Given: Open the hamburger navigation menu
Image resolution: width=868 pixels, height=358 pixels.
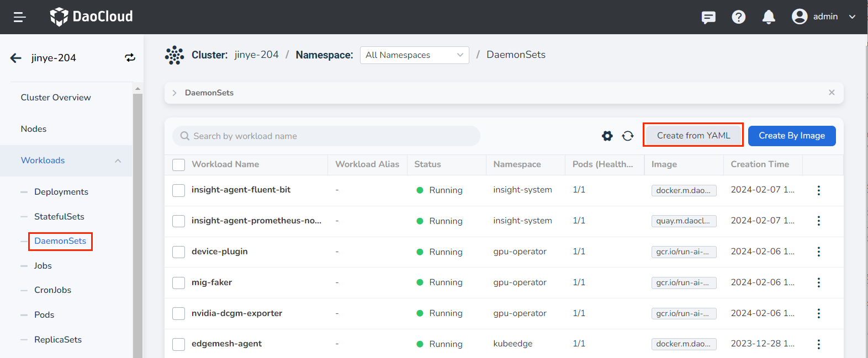Looking at the screenshot, I should click(20, 17).
